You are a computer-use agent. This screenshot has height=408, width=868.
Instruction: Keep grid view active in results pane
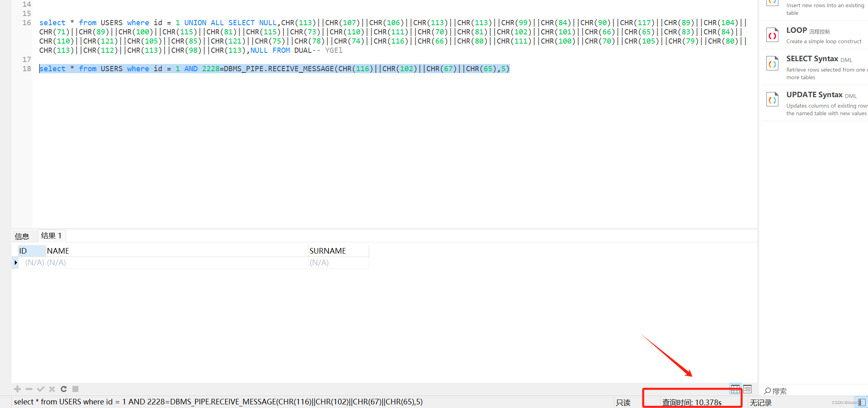click(x=735, y=389)
